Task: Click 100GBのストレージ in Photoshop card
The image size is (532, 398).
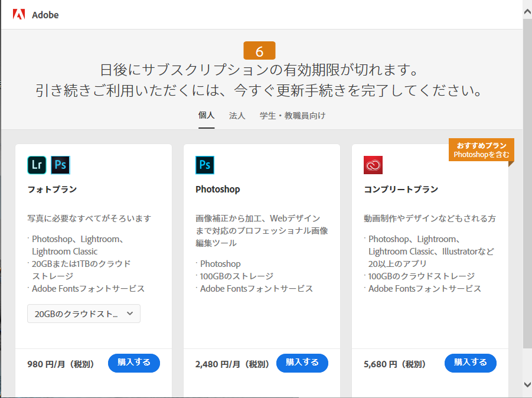Action: (237, 276)
